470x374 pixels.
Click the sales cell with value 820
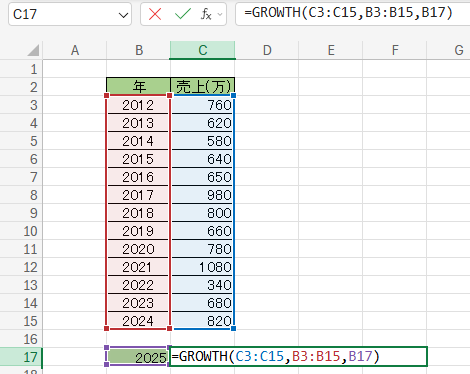click(203, 321)
